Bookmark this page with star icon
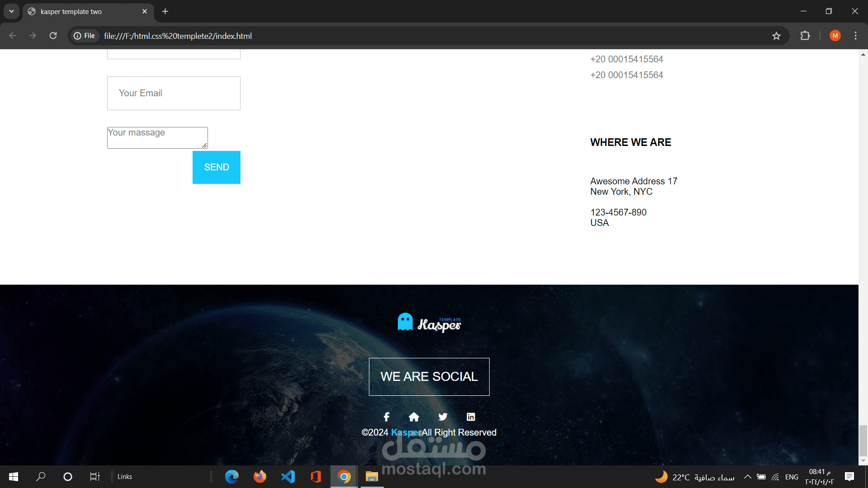The width and height of the screenshot is (868, 488). [776, 36]
